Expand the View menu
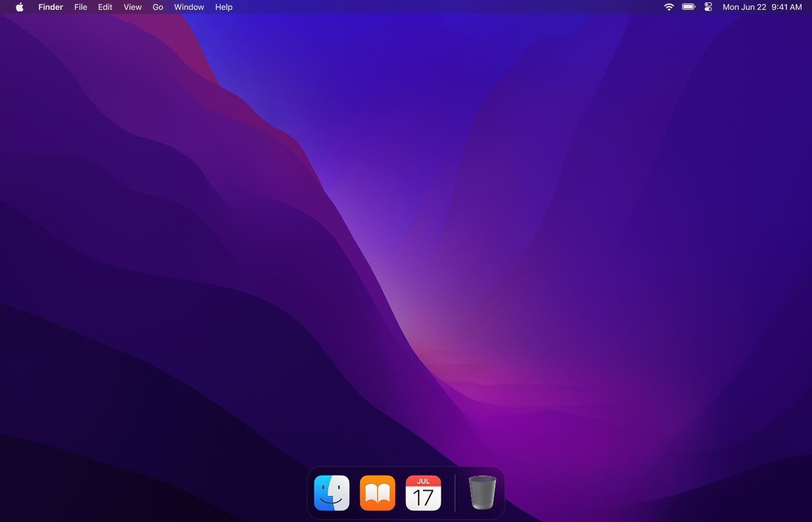 point(132,7)
